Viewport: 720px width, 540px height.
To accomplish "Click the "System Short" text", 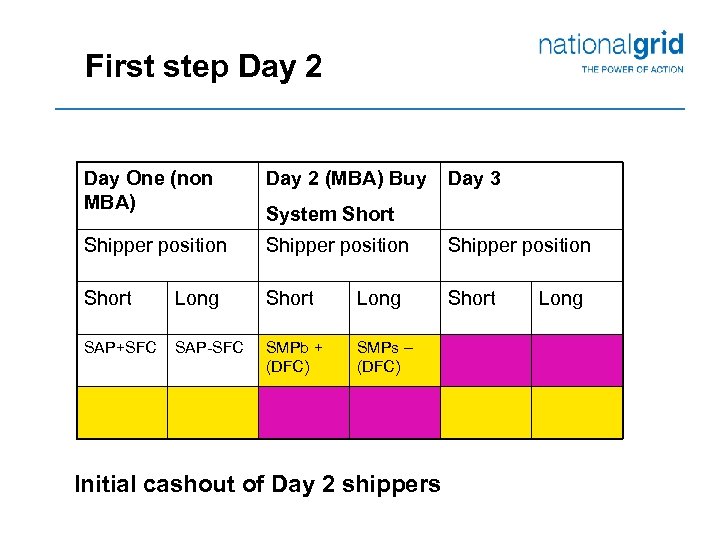I will pos(330,214).
